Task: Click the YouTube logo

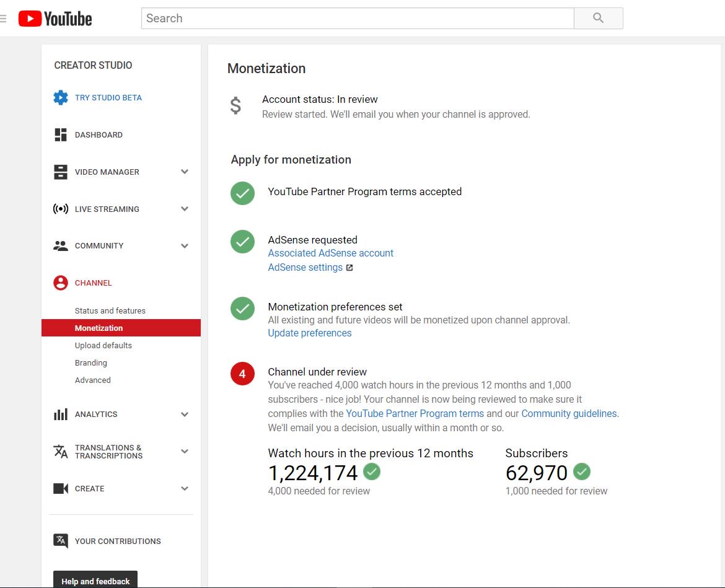Action: pos(55,19)
